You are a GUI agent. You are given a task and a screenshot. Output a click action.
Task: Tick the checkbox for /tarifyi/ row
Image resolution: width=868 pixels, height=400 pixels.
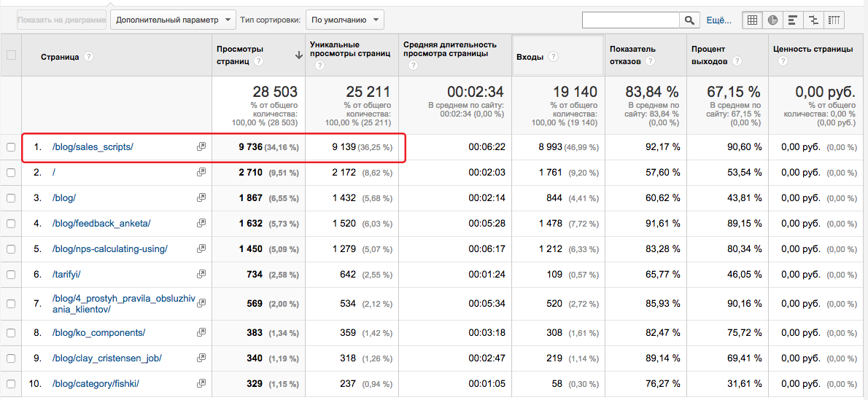click(10, 275)
